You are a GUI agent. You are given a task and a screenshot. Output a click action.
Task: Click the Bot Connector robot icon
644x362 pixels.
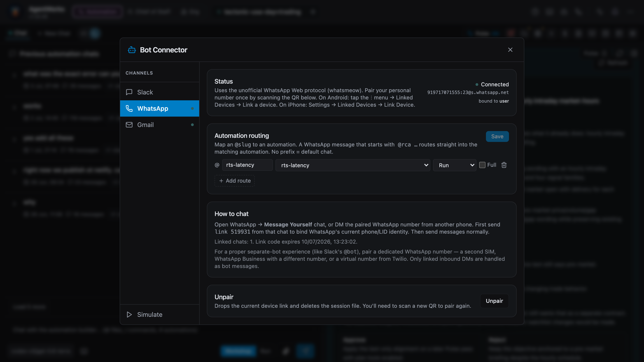tap(132, 50)
